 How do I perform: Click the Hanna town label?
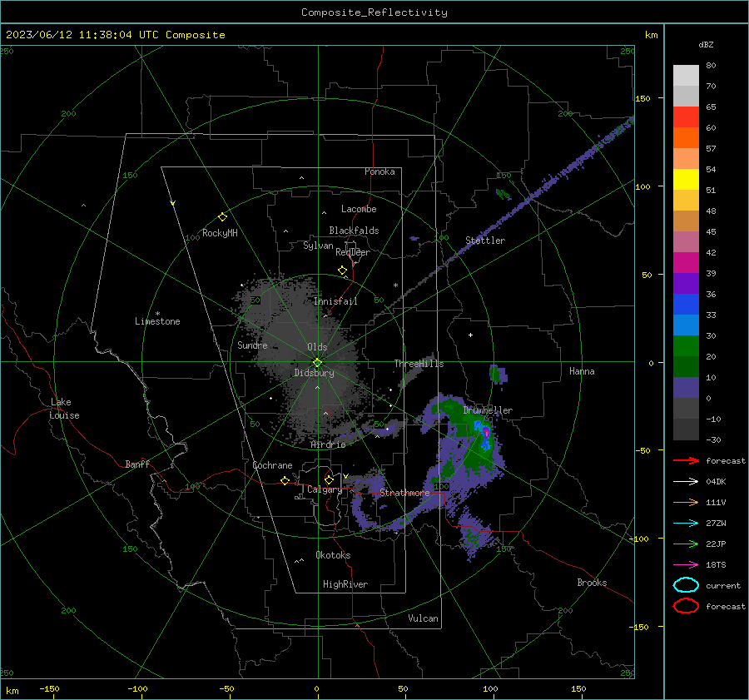tap(582, 371)
